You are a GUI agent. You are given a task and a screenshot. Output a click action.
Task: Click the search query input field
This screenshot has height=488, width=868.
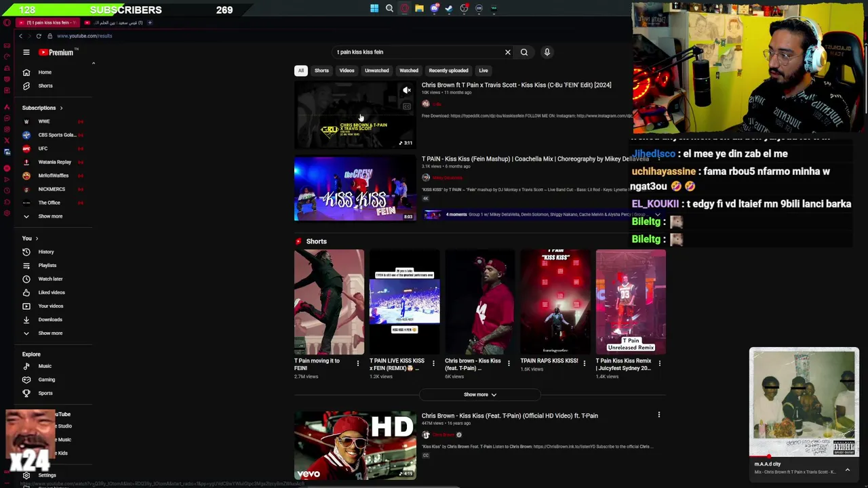tap(417, 52)
